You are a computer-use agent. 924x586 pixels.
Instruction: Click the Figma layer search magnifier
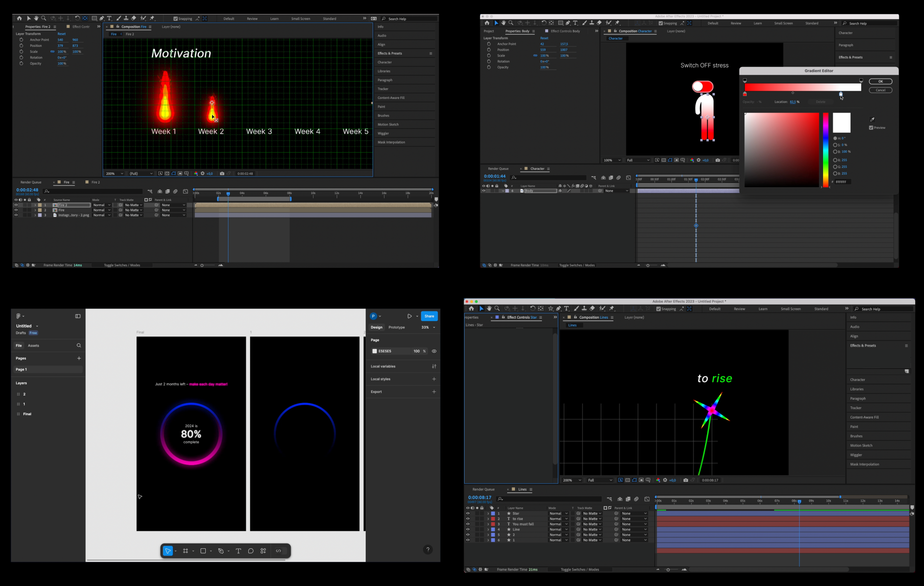[79, 346]
